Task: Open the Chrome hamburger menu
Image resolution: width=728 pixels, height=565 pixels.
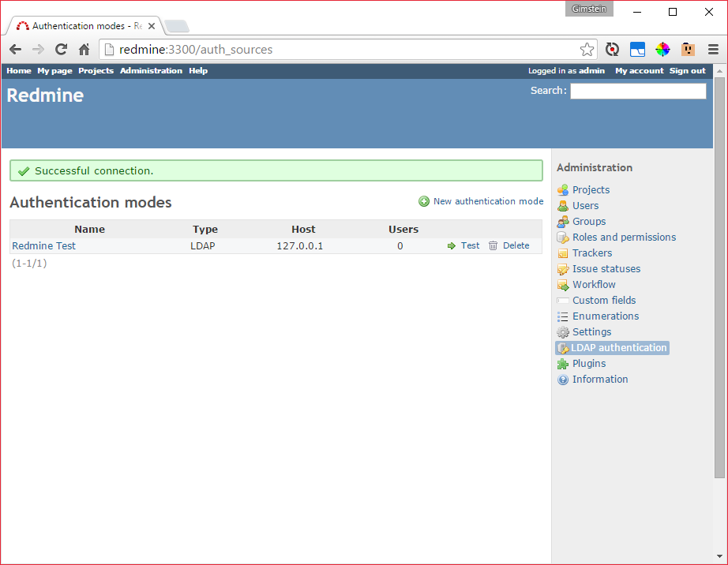Action: click(x=712, y=50)
